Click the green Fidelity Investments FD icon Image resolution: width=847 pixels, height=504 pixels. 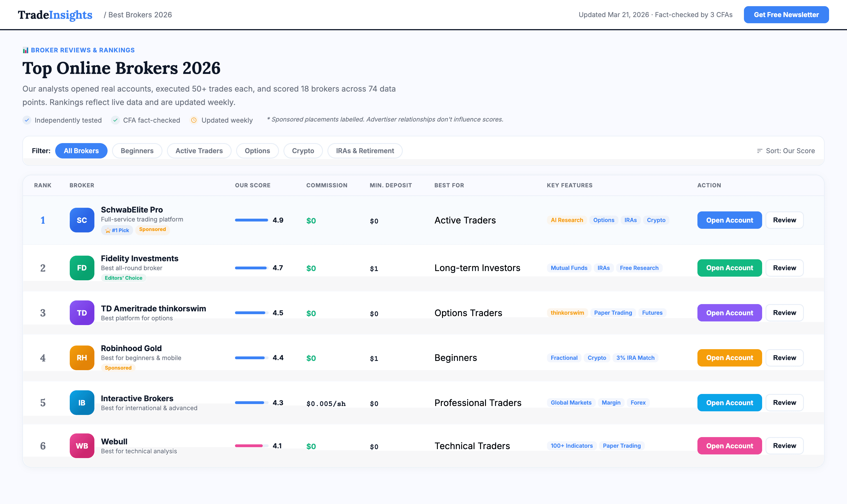[x=82, y=268]
